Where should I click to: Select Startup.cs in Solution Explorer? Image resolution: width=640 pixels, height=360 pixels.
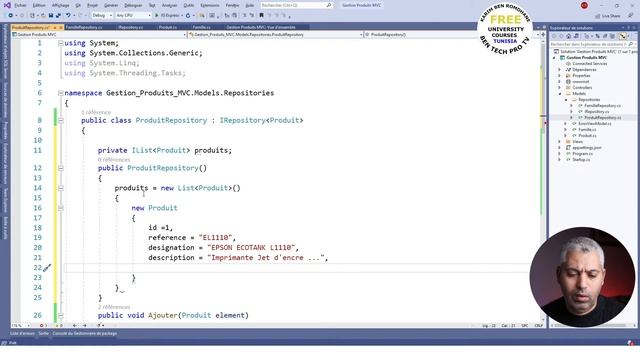pos(581,160)
